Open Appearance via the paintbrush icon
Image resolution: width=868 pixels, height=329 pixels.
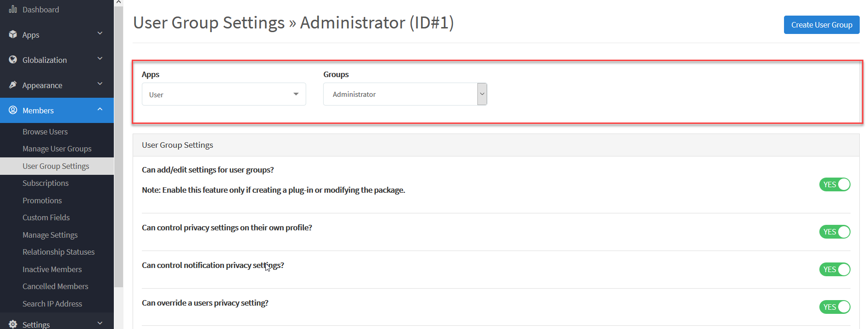pos(13,85)
